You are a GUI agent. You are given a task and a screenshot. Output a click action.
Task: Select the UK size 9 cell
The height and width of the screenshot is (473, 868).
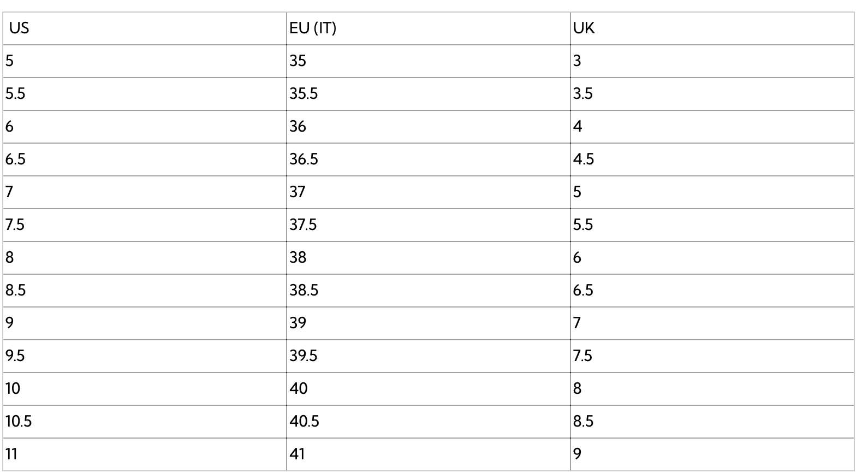[x=578, y=454]
